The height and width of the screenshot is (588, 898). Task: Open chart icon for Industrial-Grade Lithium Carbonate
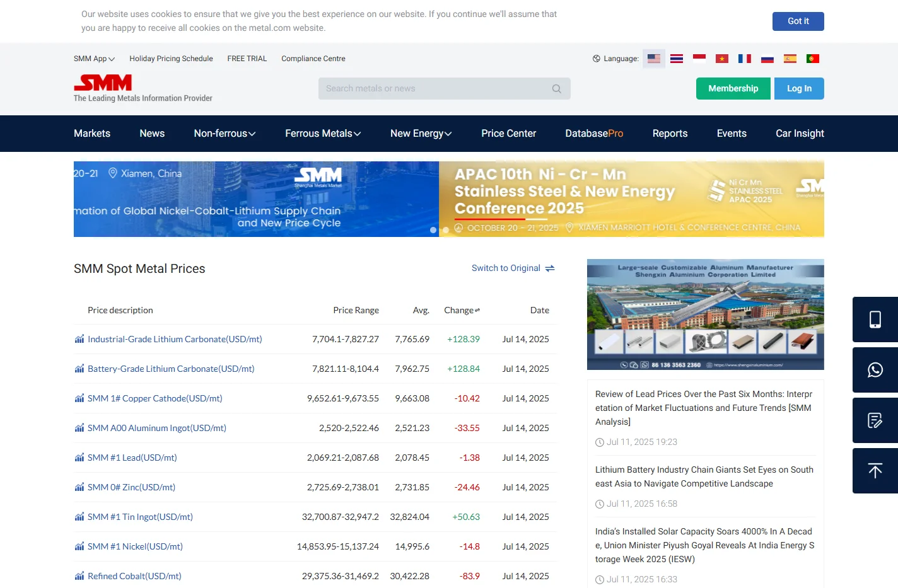(x=79, y=339)
